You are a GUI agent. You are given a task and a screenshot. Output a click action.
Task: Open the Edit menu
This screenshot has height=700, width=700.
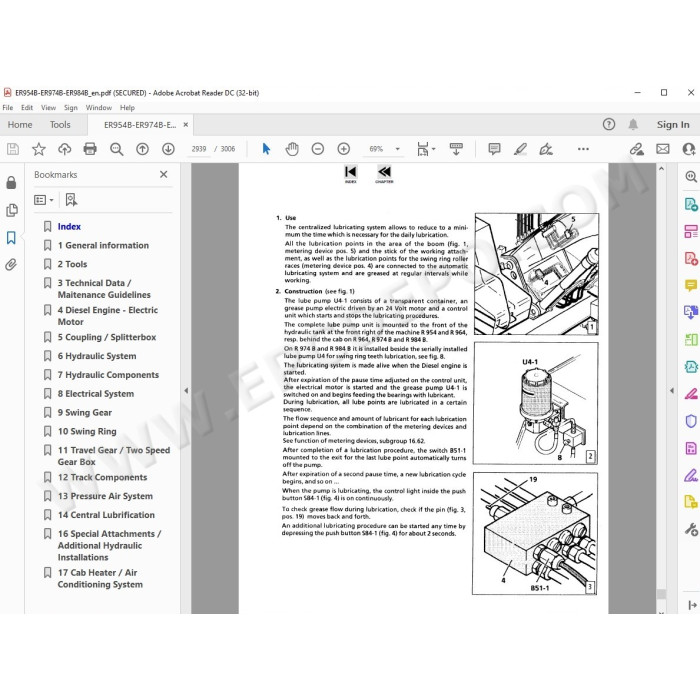(27, 108)
